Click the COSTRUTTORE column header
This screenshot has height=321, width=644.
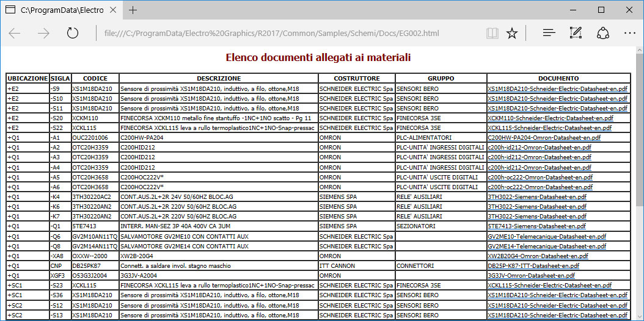click(x=357, y=78)
